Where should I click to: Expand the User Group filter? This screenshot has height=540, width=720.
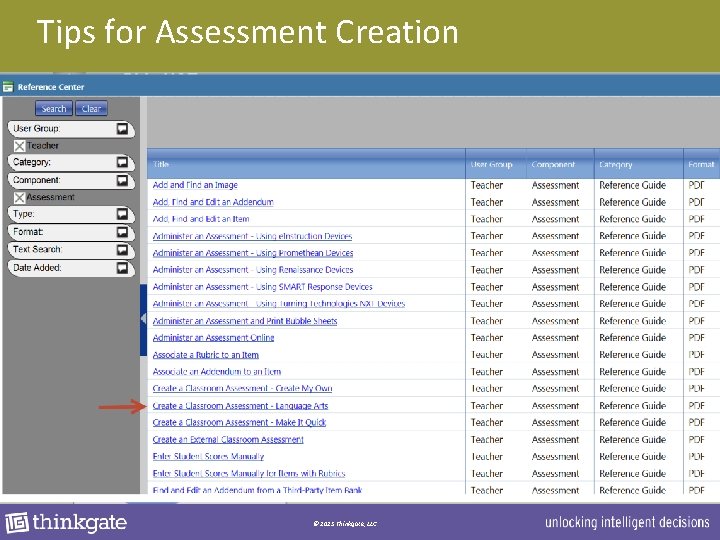[122, 129]
